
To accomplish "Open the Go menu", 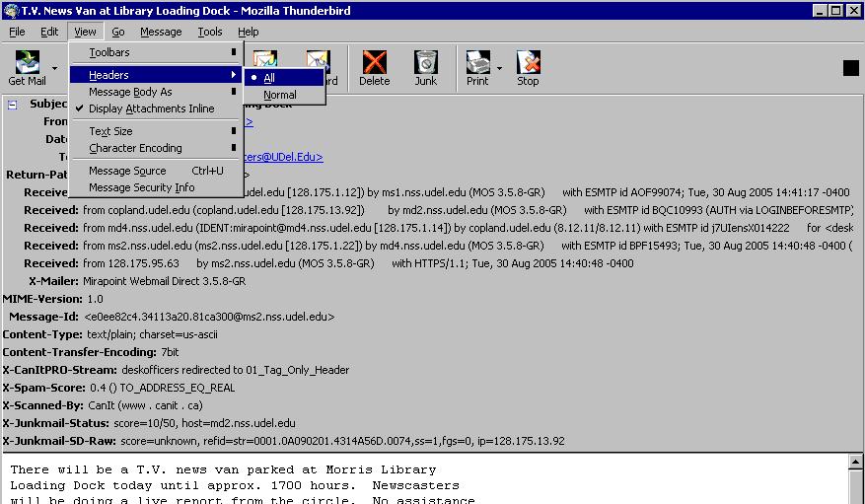I will point(118,32).
